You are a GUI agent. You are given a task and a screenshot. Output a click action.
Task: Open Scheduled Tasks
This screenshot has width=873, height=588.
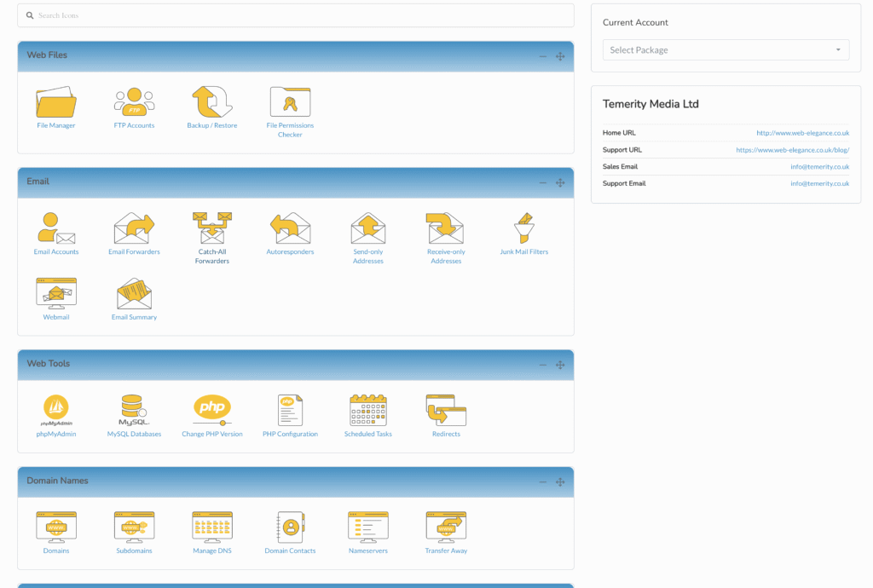[x=368, y=416]
